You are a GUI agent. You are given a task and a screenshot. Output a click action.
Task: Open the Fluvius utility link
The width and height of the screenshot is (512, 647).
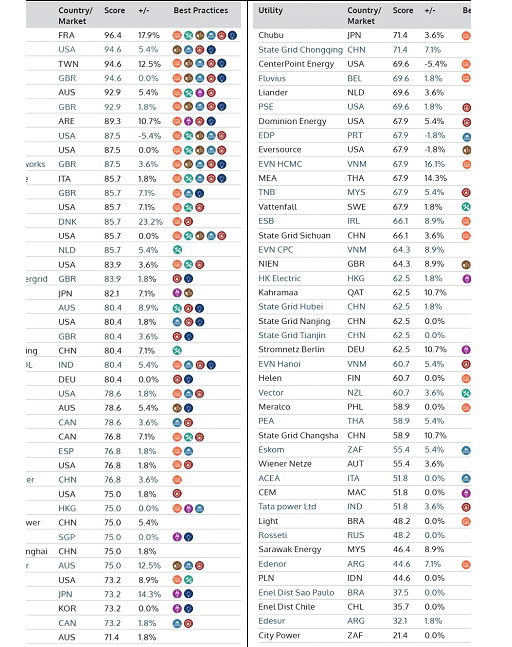(272, 78)
